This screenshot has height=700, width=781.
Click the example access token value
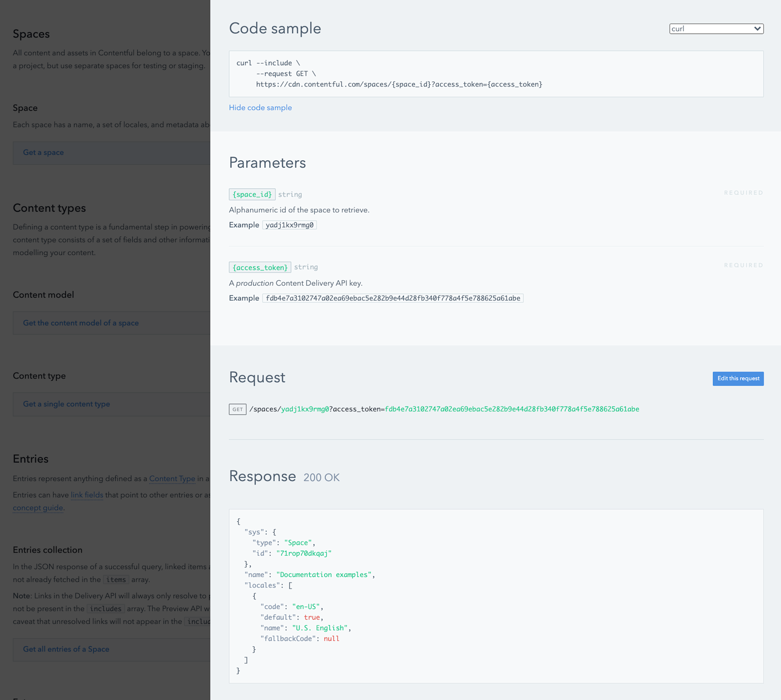394,298
